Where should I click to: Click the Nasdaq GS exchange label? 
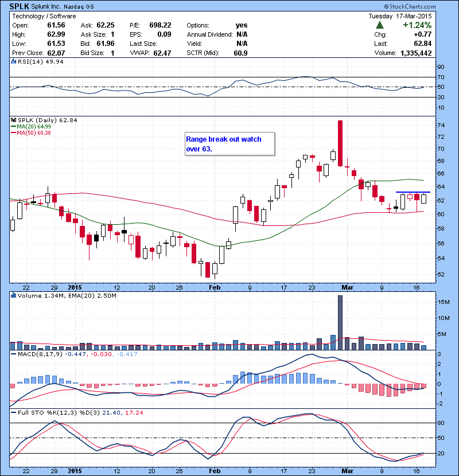(79, 6)
